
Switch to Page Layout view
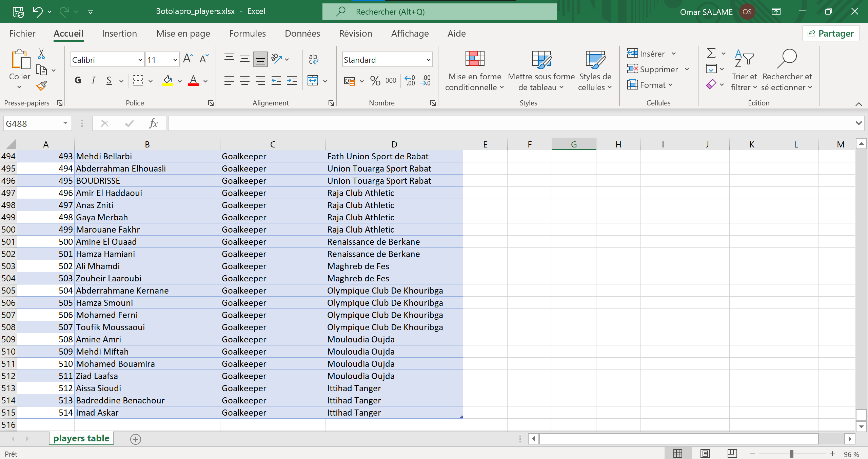click(705, 454)
